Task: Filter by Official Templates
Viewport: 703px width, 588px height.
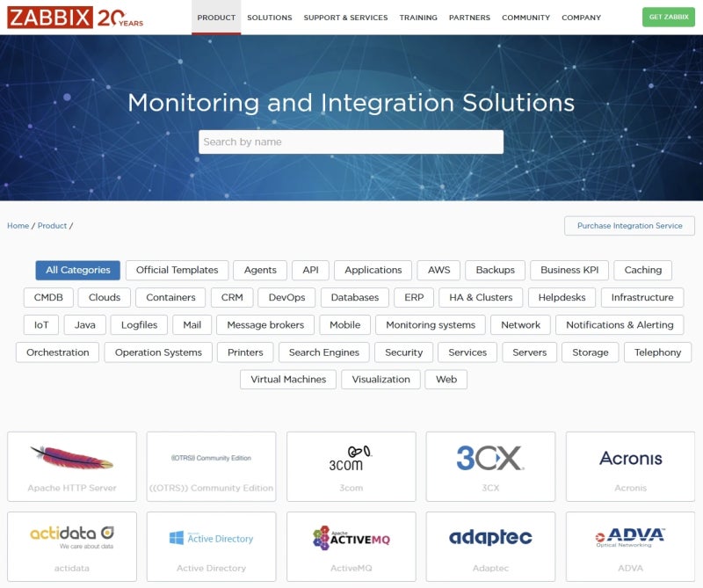Action: (x=178, y=270)
